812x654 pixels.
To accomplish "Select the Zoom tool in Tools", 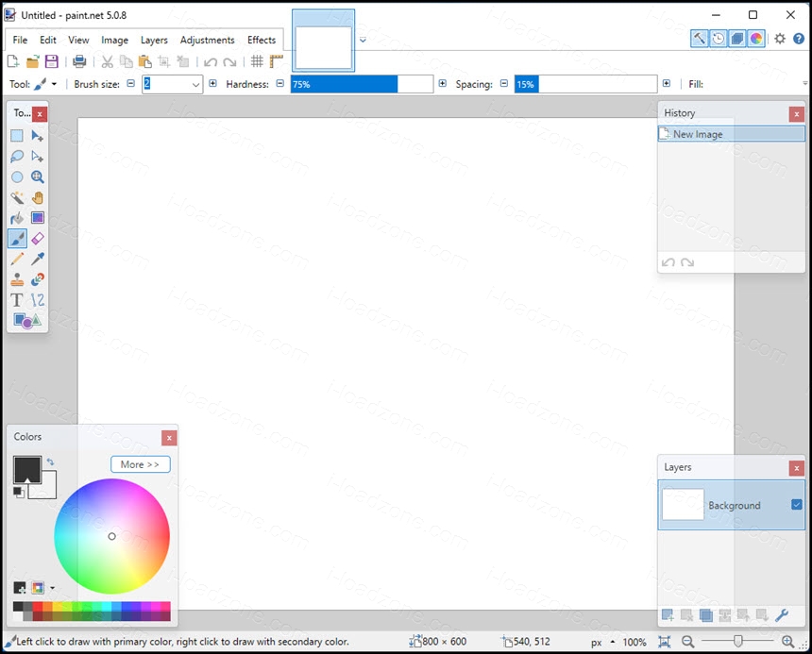I will click(37, 177).
